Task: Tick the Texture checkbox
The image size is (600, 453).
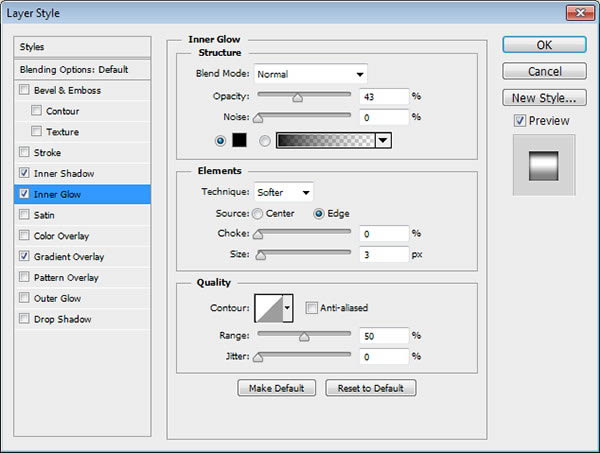Action: click(x=36, y=131)
